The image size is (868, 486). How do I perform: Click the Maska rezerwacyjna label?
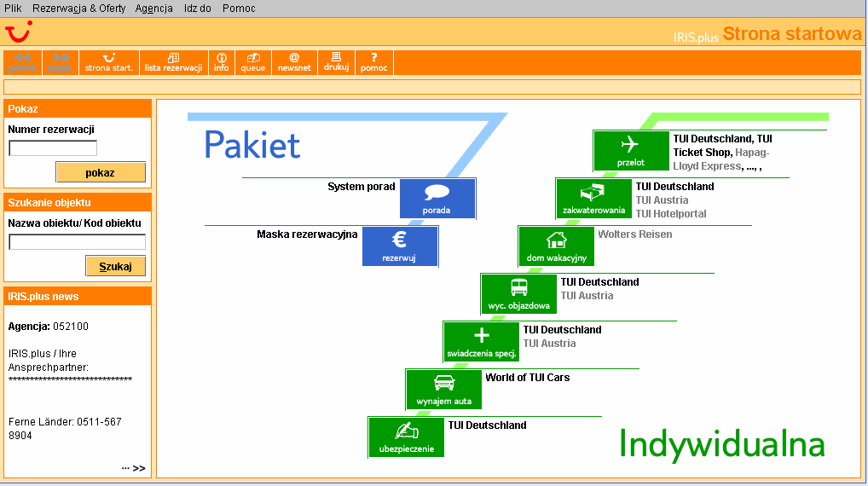point(307,234)
